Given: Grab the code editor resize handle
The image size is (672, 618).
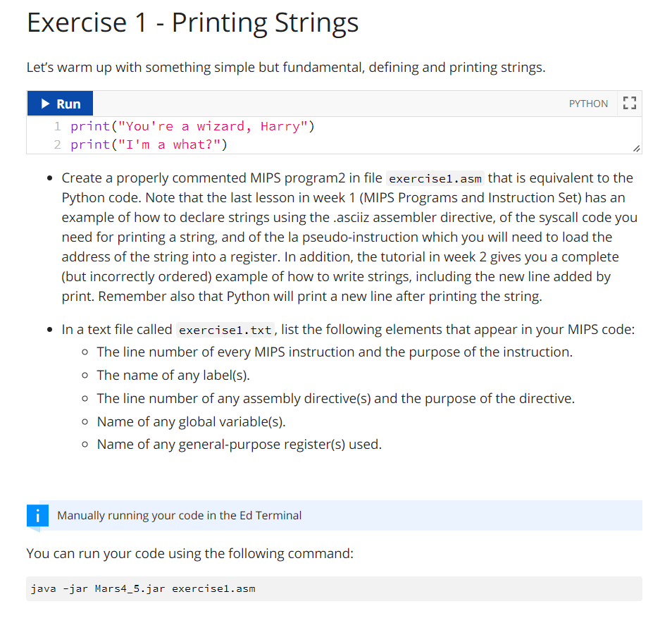Looking at the screenshot, I should (637, 149).
